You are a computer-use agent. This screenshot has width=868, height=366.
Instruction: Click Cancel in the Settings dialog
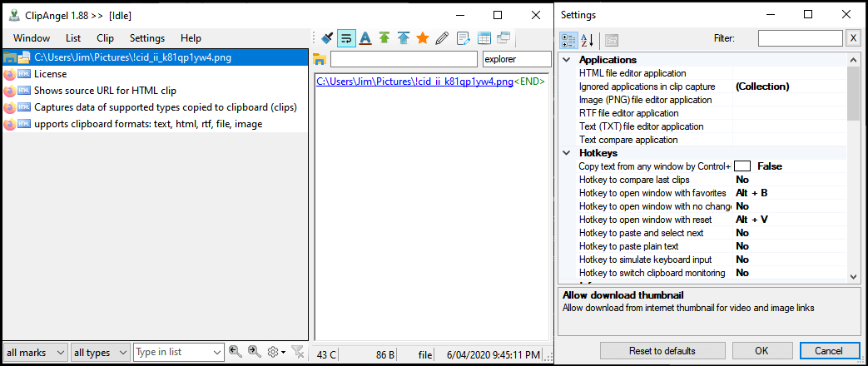click(x=829, y=350)
